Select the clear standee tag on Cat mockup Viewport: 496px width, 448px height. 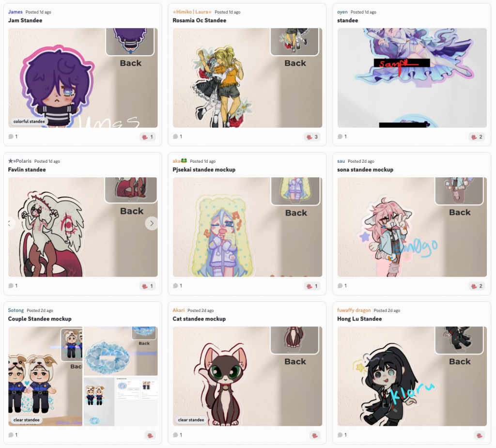click(x=191, y=420)
